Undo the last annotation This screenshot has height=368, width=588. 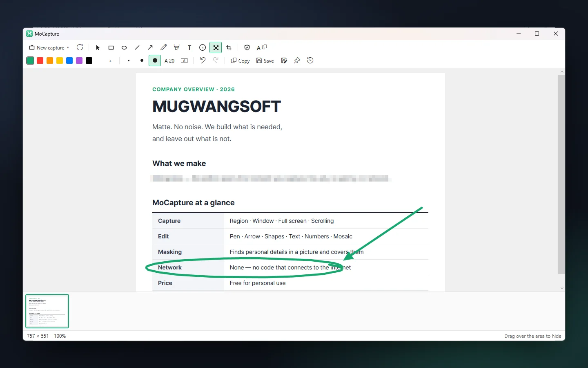[x=203, y=61]
